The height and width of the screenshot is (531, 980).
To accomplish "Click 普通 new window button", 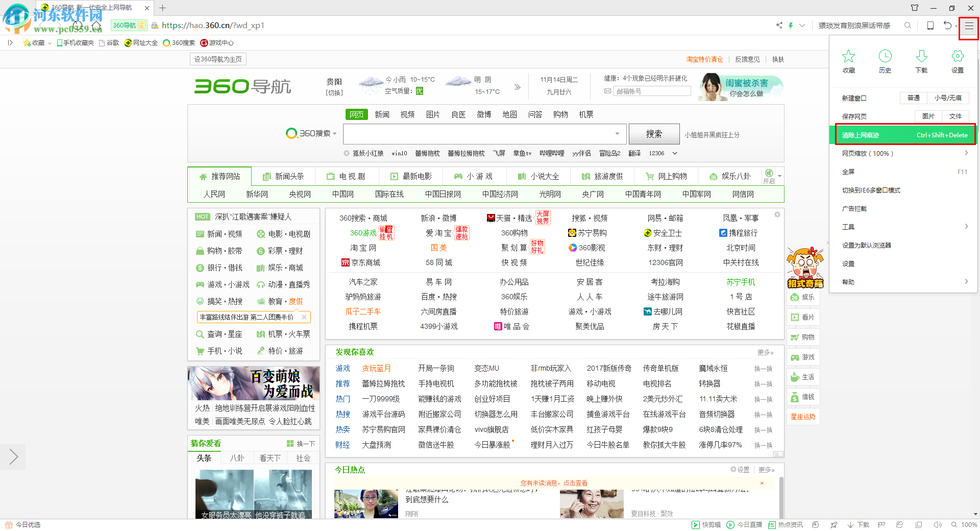I will click(914, 98).
